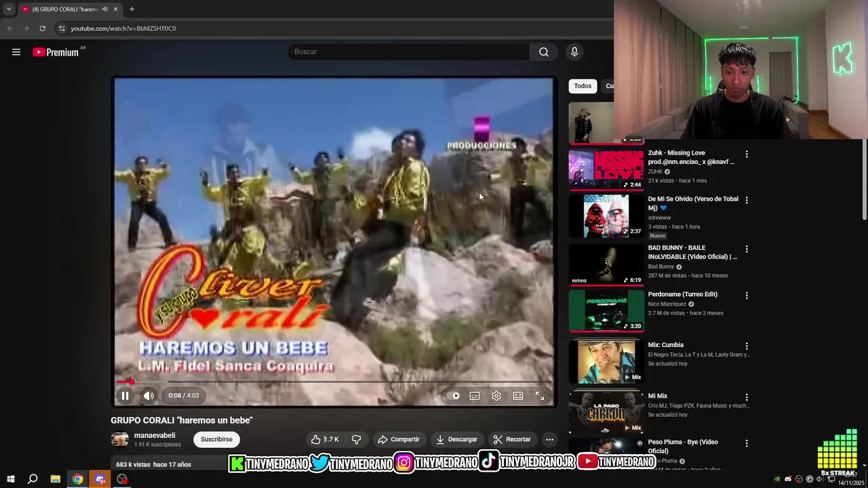The image size is (868, 488).
Task: Open more actions ellipsis below the video
Action: click(550, 439)
